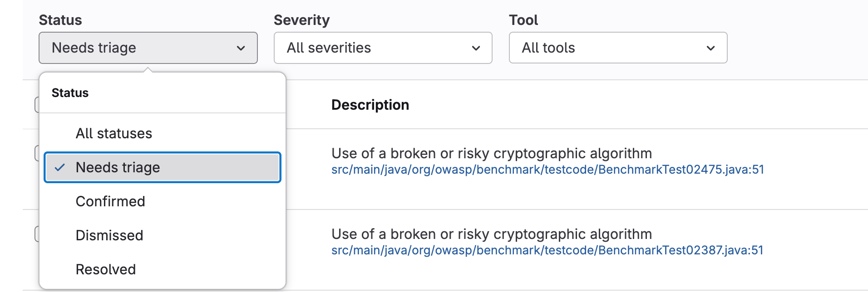Image resolution: width=868 pixels, height=292 pixels.
Task: Click the blue checkmark beside Needs triage
Action: [x=59, y=167]
